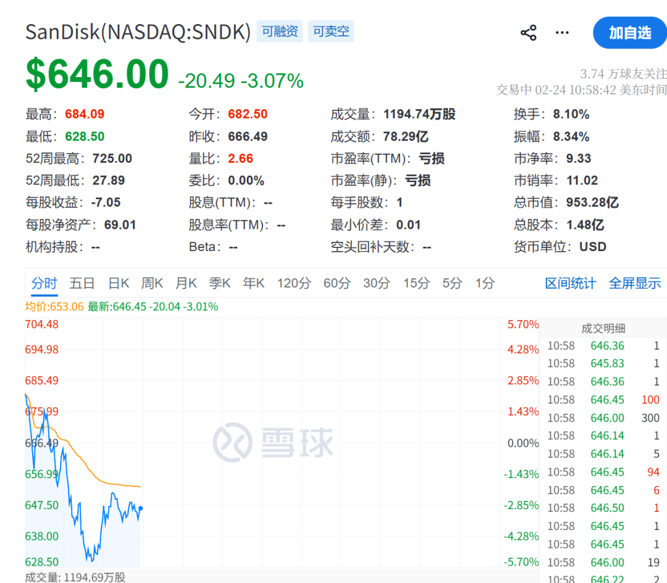Switch to the 1分 interval tab

485,283
